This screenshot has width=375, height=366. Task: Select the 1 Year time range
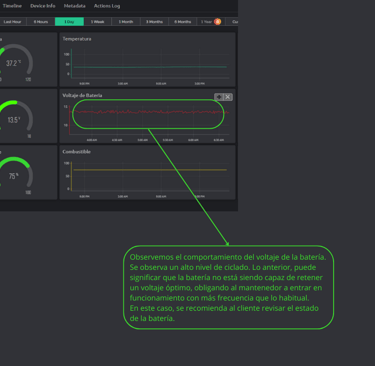tap(206, 22)
